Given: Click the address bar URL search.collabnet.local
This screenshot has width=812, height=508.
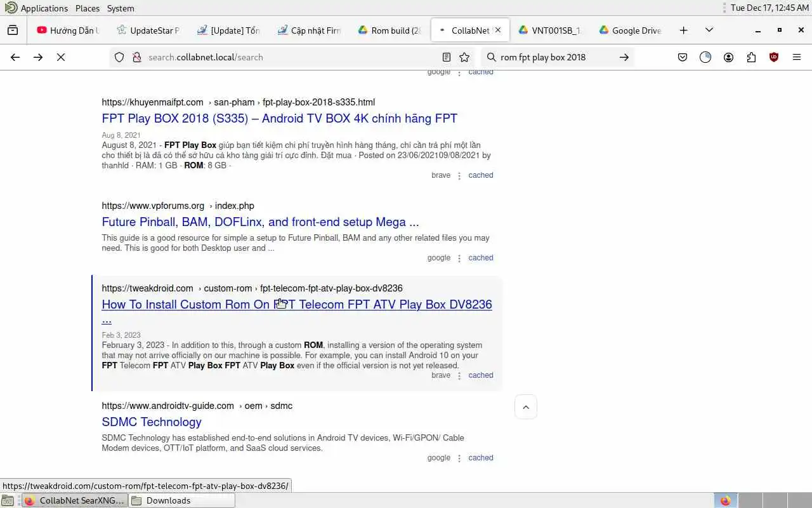Looking at the screenshot, I should (x=206, y=57).
